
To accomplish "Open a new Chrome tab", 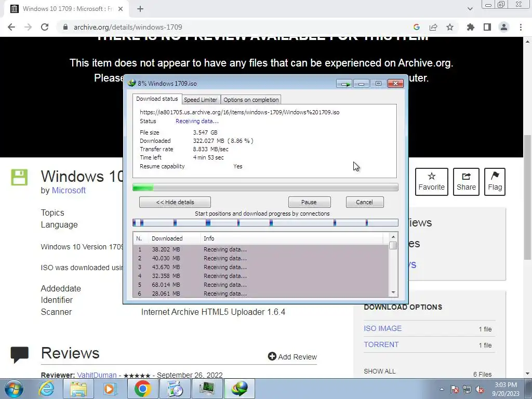I will click(x=140, y=9).
